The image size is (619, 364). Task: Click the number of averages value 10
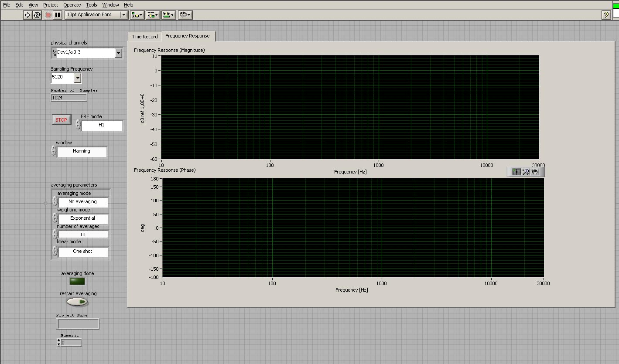(x=83, y=235)
